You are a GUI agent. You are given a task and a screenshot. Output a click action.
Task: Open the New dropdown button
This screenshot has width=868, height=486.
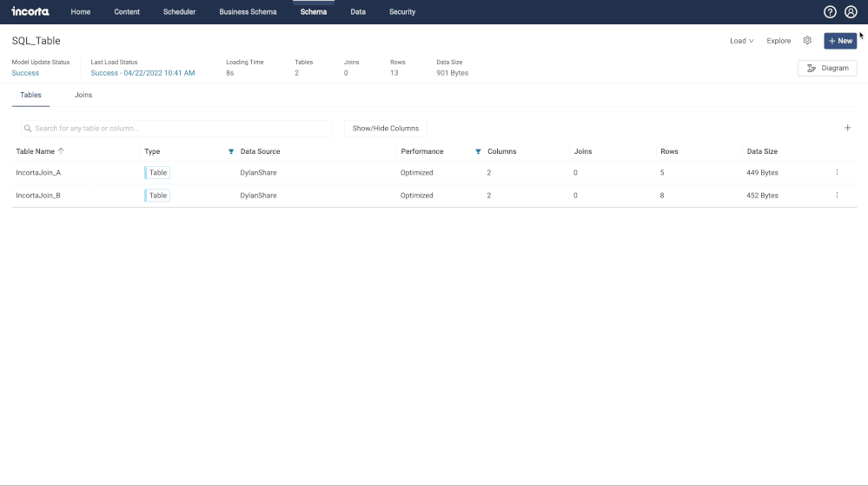839,41
